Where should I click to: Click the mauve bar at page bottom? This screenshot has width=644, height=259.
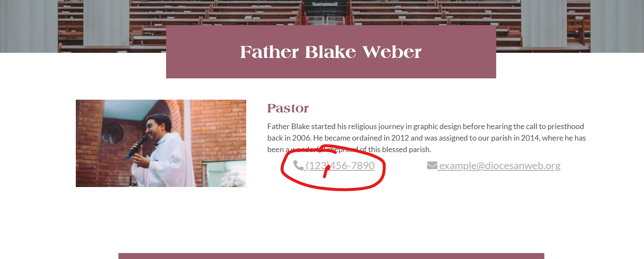tap(331, 256)
